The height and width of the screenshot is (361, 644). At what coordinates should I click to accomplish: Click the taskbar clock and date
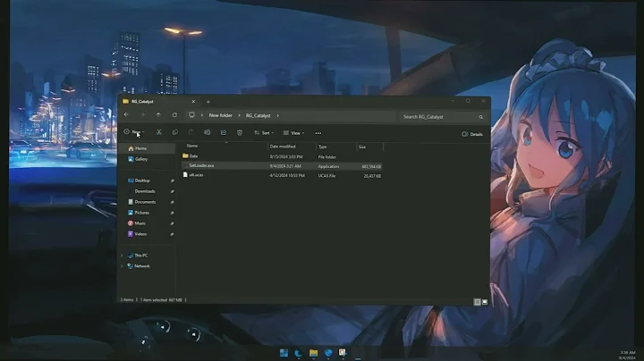pos(628,356)
